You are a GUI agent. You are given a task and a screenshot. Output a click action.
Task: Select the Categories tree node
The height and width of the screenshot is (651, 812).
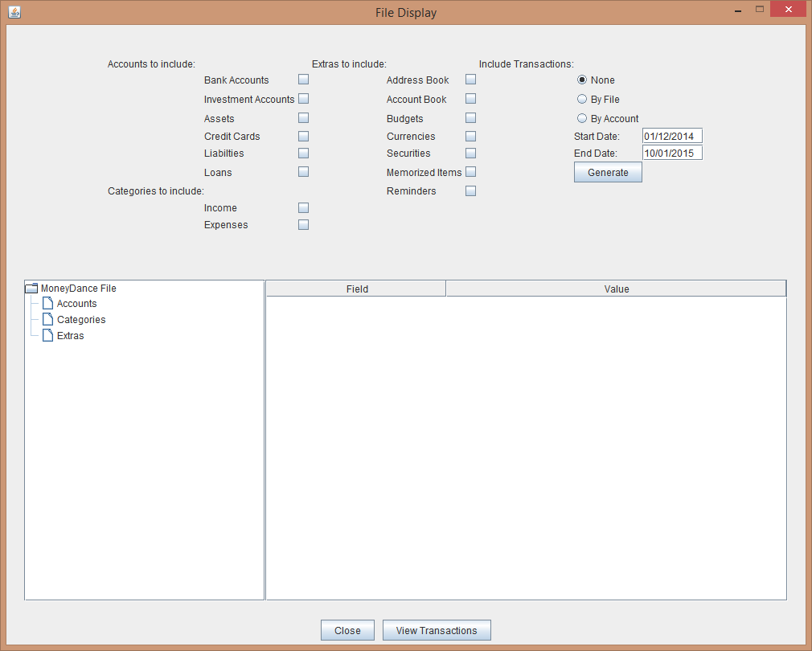click(x=81, y=319)
